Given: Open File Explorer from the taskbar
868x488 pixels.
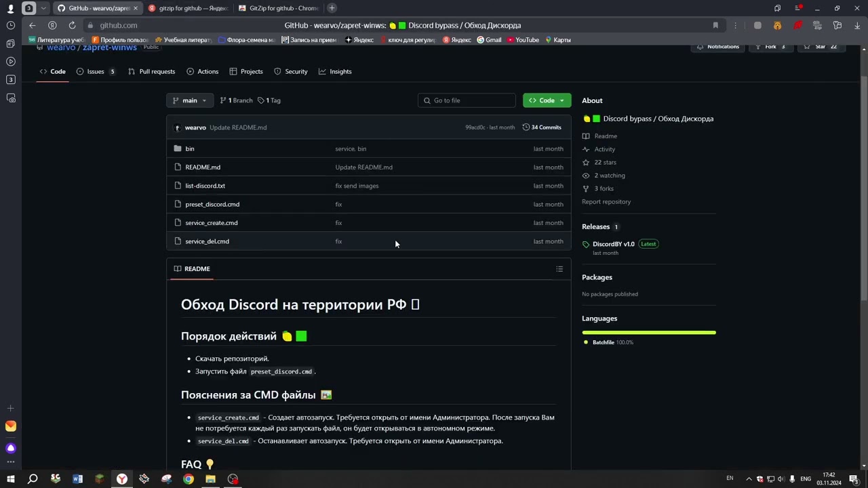Looking at the screenshot, I should pos(211,479).
